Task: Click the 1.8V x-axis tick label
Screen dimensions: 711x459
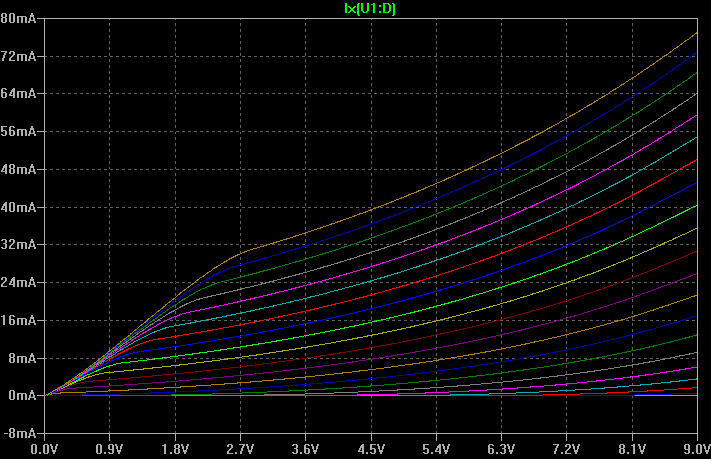Action: point(175,449)
